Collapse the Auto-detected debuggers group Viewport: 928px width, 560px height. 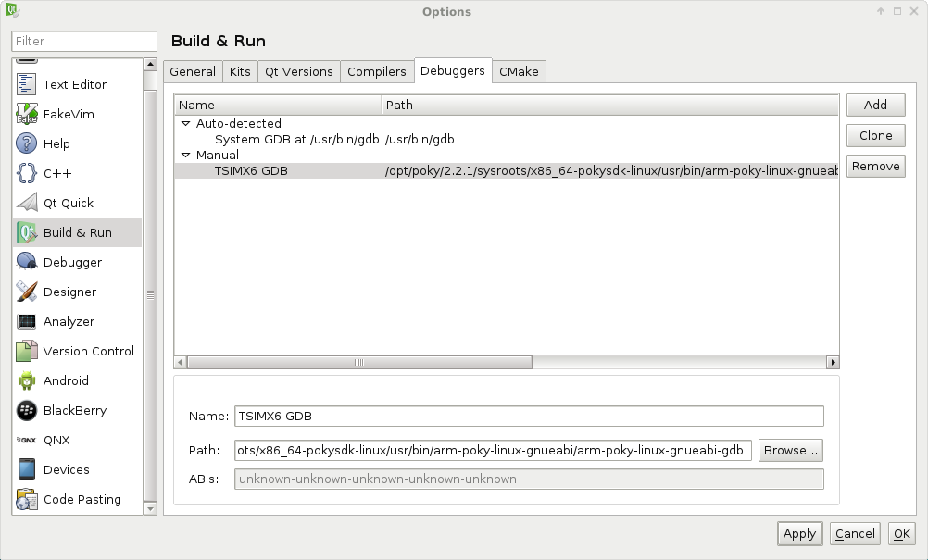[x=185, y=124]
